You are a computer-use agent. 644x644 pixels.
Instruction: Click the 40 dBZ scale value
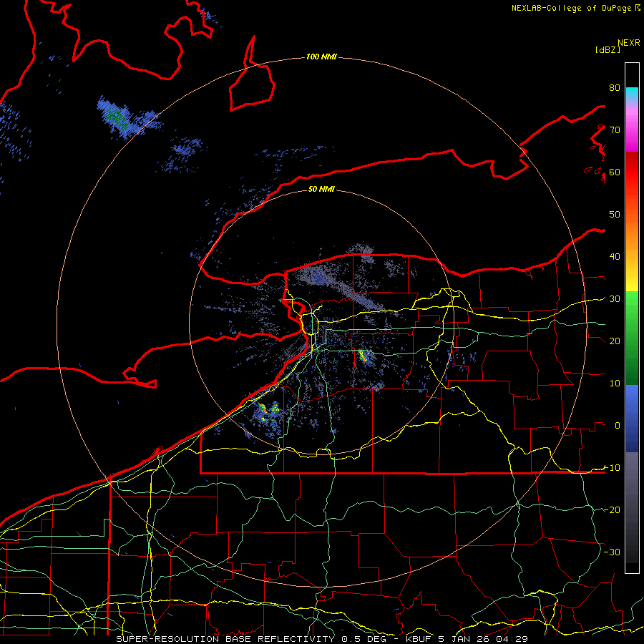[x=615, y=257]
